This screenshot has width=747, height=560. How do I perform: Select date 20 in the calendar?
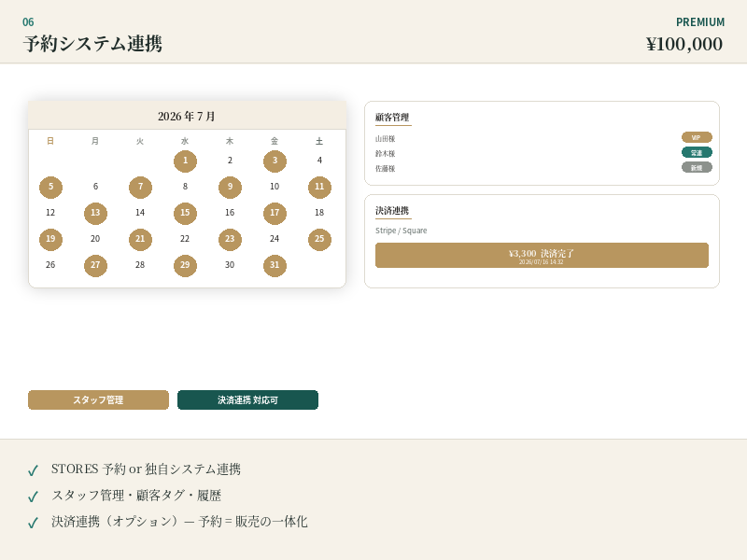tap(95, 239)
